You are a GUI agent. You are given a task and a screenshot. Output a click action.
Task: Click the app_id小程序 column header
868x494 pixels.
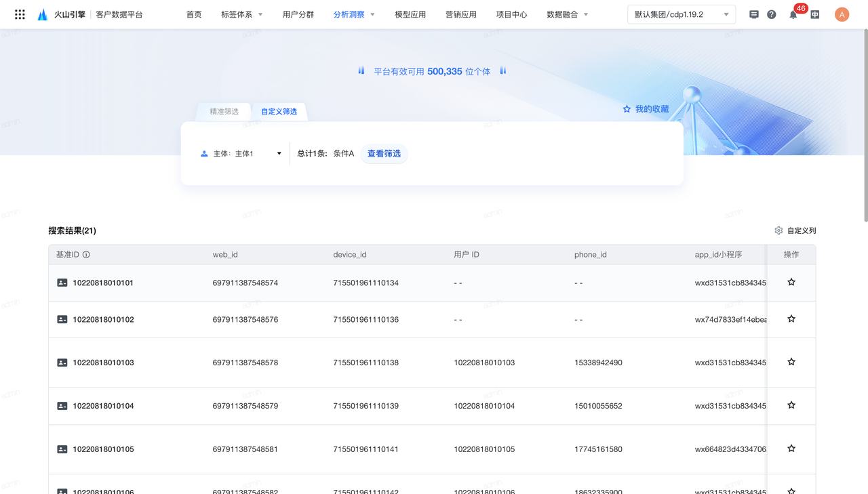(719, 255)
